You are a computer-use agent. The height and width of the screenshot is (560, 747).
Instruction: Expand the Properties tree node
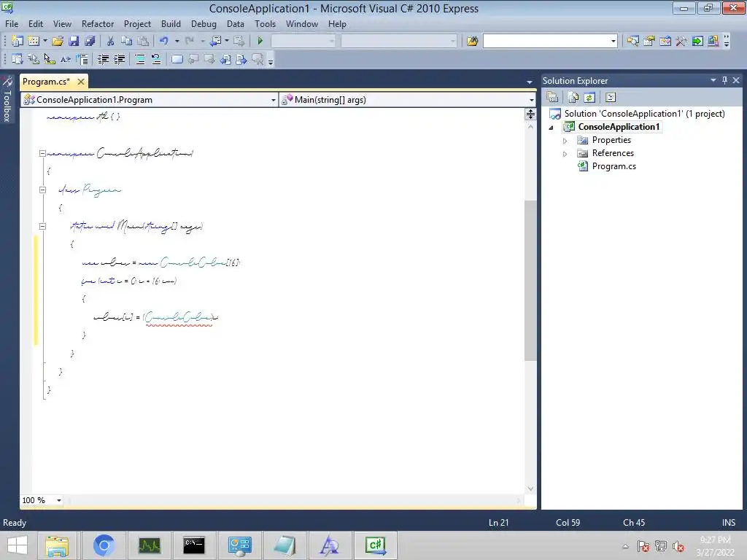click(565, 141)
